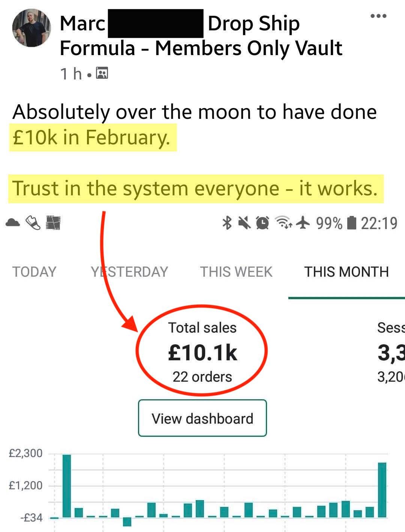
Task: Switch to the YESTERDAY tab
Action: point(129,272)
